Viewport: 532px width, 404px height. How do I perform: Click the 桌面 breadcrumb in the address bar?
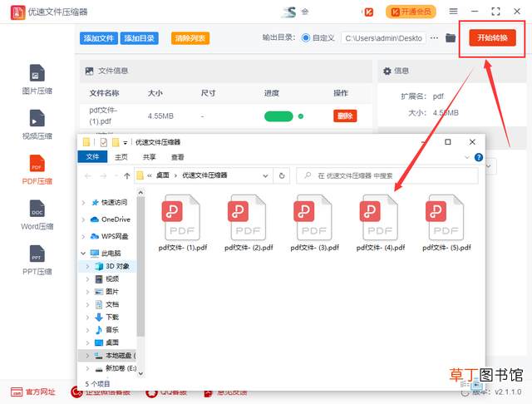tap(163, 175)
